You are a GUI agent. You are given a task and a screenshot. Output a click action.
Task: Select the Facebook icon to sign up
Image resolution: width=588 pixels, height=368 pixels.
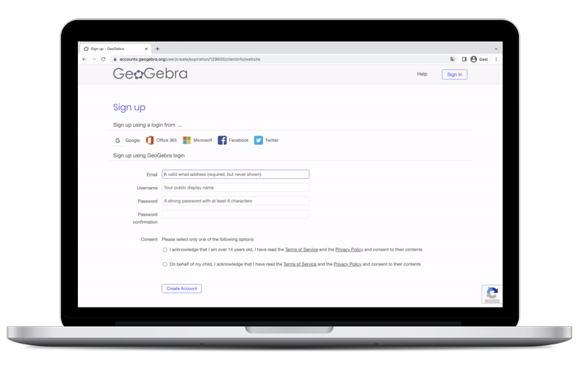pyautogui.click(x=222, y=140)
